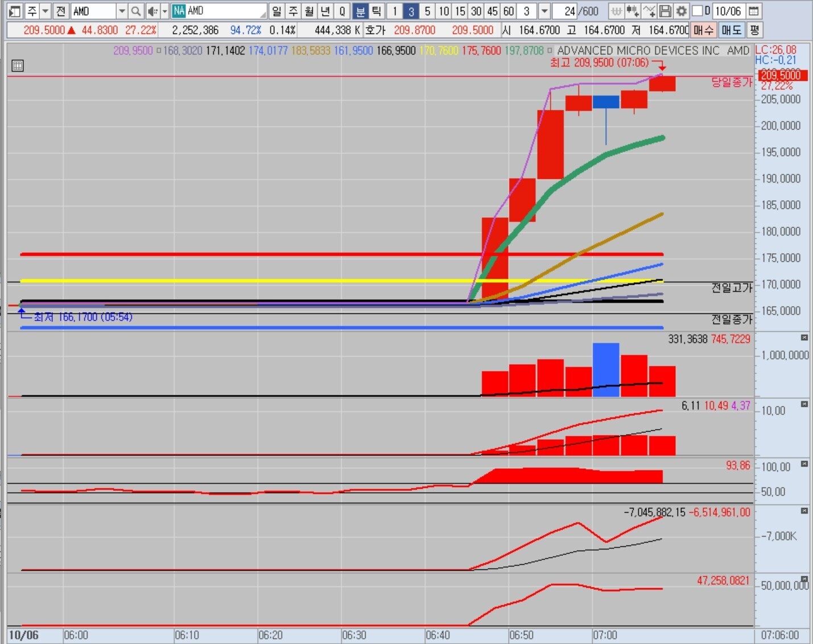Viewport: 813px width, 644px height.
Task: Open the AMD symbol code dropdown arrow
Action: pos(122,11)
